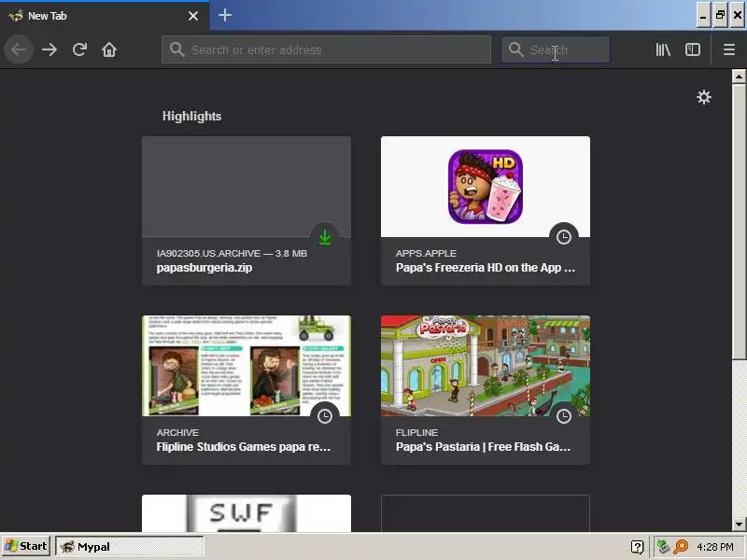Viewport: 747px width, 560px height.
Task: Click the Flipline Studios archive page thumbnail
Action: point(247,366)
